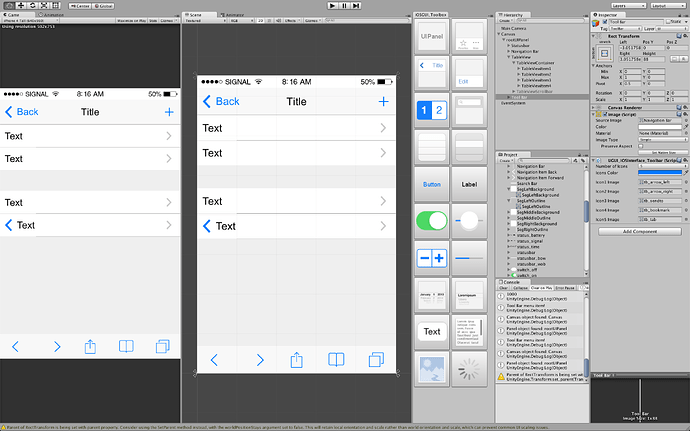Open the Game view Gizmos dropdown
690x431 pixels.
[x=168, y=20]
